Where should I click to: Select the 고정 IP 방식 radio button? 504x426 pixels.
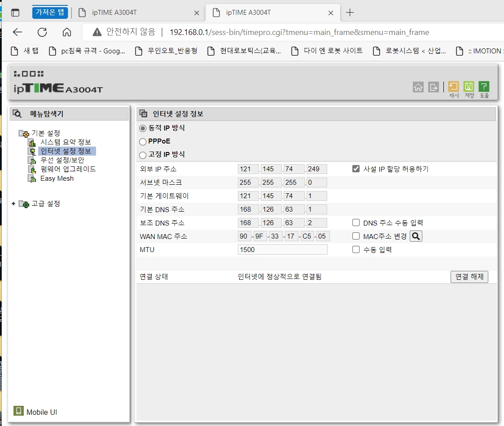pyautogui.click(x=143, y=155)
